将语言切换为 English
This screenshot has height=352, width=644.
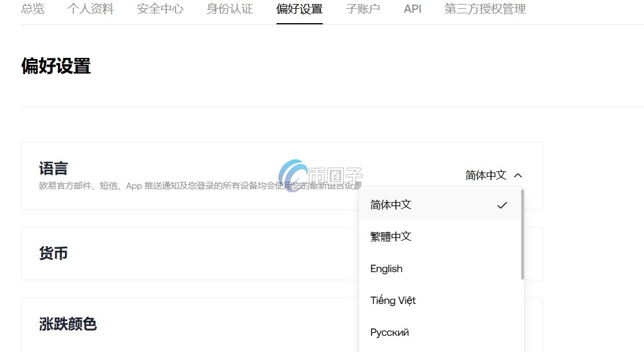[386, 268]
